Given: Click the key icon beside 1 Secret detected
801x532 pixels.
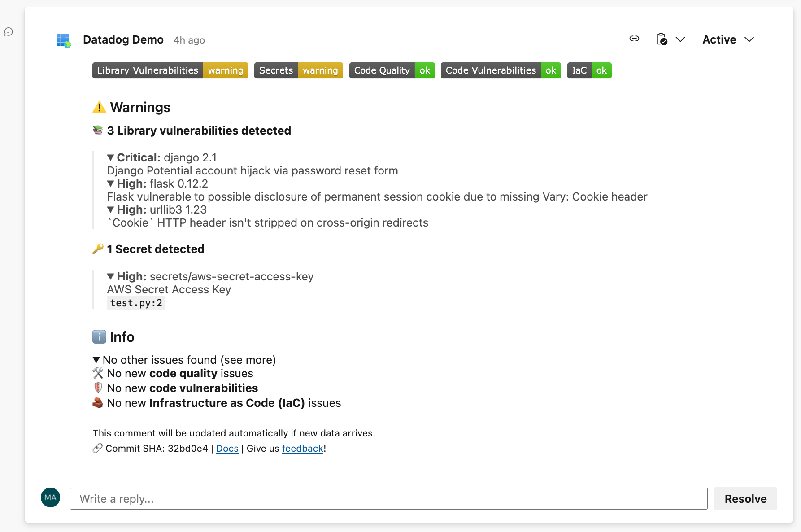Looking at the screenshot, I should click(x=97, y=249).
